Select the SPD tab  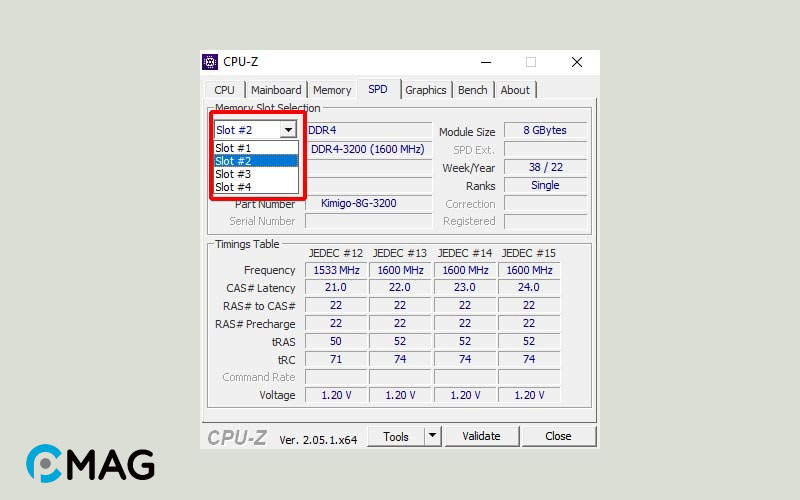378,89
